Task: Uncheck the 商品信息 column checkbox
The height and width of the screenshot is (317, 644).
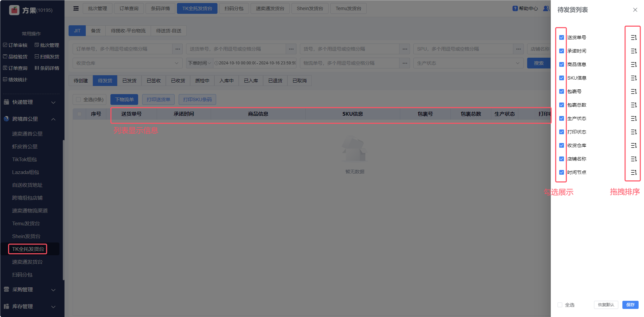Action: click(x=562, y=64)
